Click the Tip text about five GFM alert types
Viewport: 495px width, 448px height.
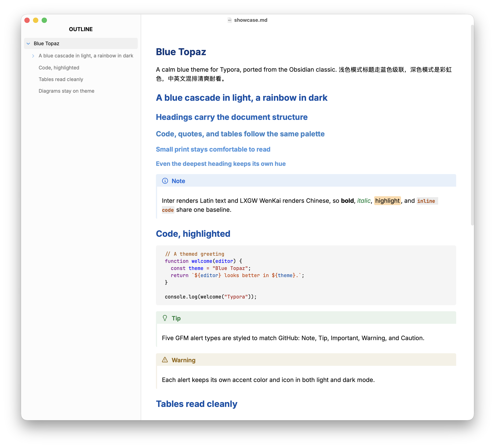pyautogui.click(x=293, y=338)
